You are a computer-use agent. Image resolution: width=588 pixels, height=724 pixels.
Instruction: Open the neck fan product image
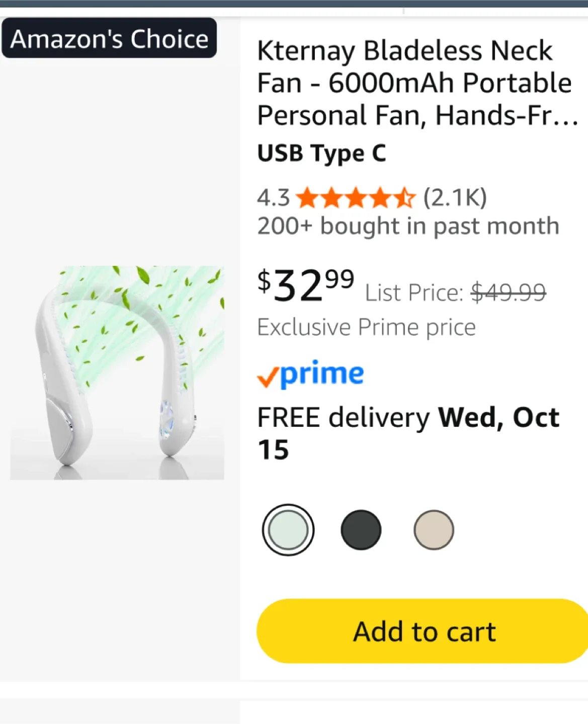[117, 373]
